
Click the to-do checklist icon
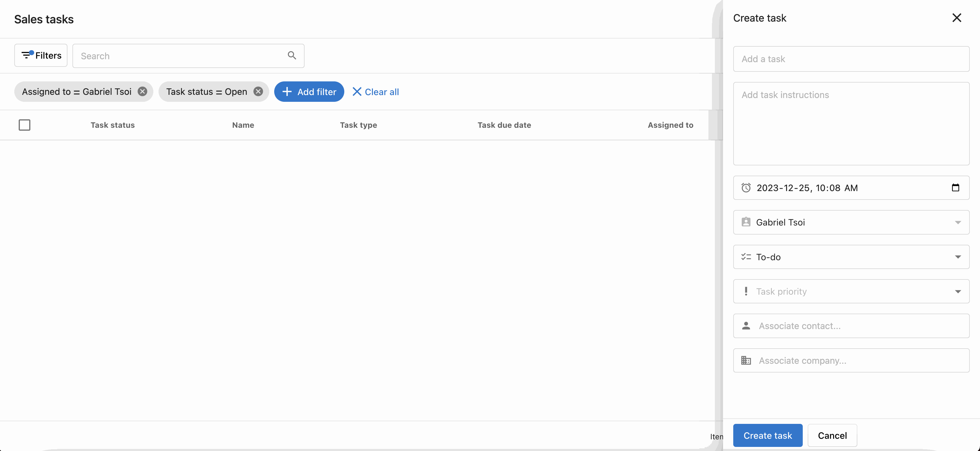coord(746,257)
